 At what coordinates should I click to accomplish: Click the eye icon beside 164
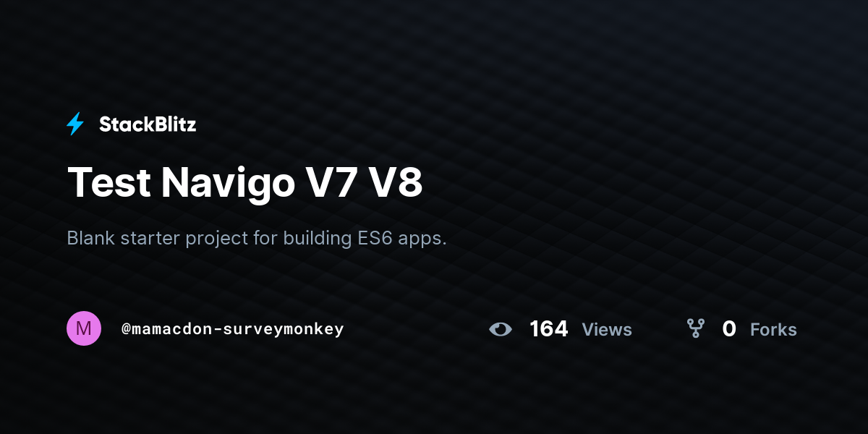click(500, 329)
